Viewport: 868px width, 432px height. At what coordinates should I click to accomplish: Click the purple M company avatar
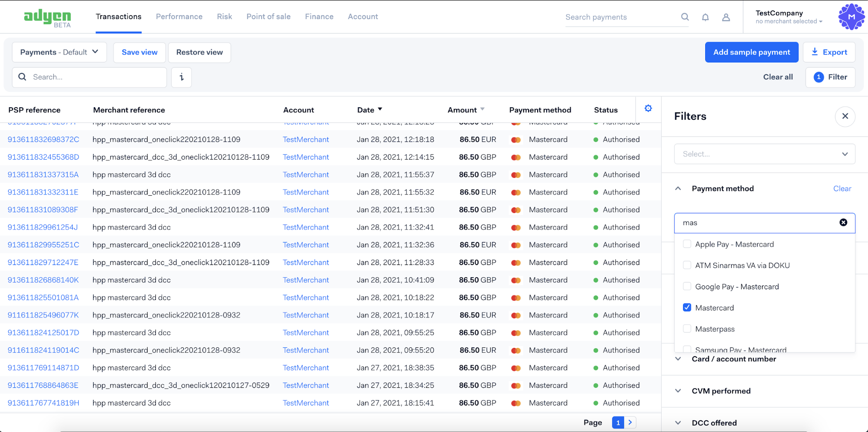coord(851,17)
